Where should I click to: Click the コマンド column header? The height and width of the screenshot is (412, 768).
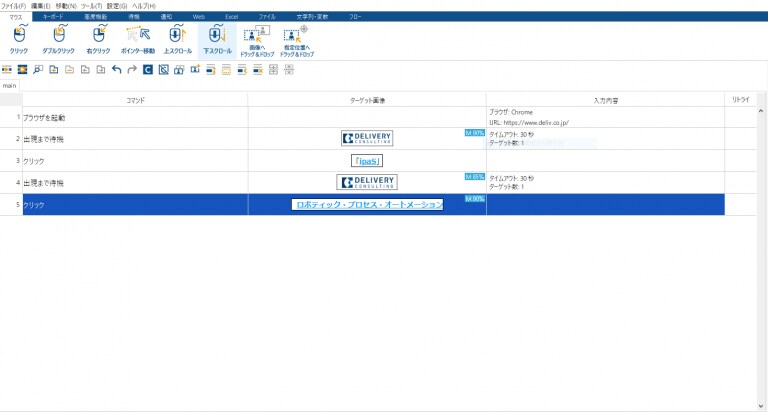(135, 100)
